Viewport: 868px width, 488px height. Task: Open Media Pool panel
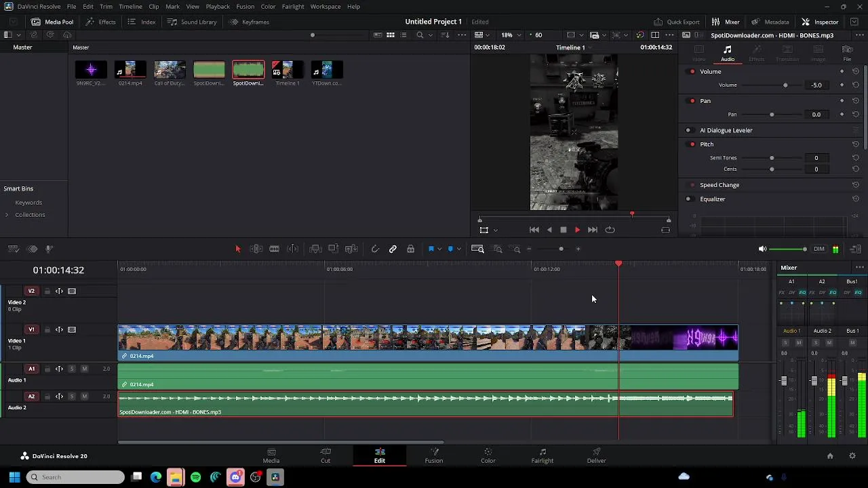[52, 22]
